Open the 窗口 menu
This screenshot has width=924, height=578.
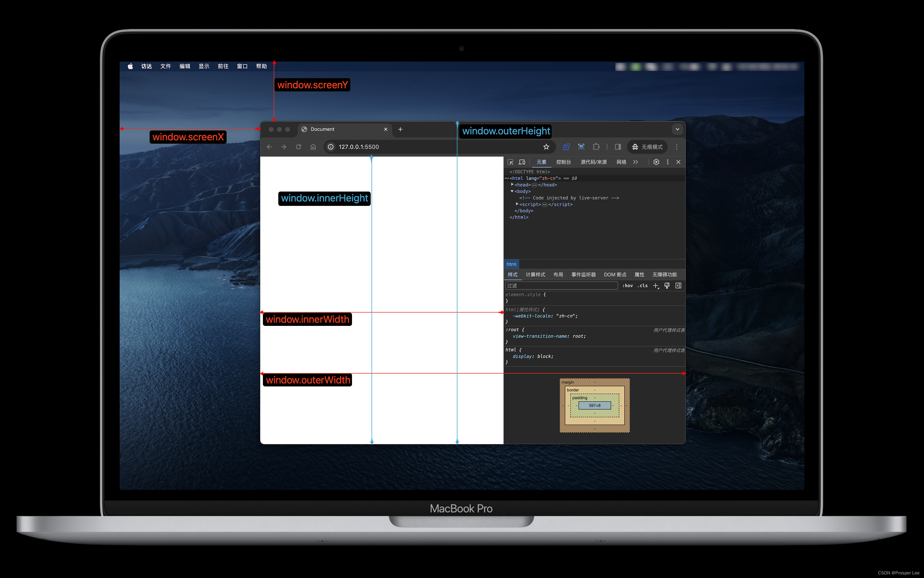[242, 66]
